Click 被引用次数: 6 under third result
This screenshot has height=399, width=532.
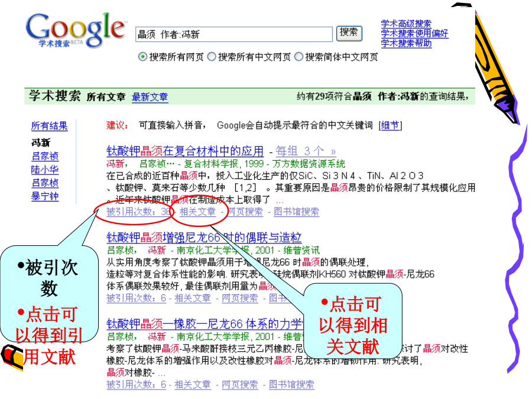coord(136,384)
